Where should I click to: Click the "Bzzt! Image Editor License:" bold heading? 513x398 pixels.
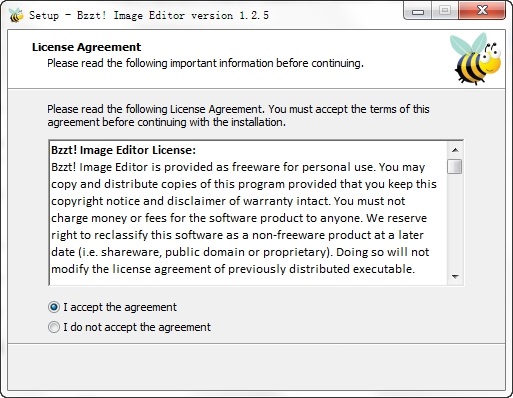[123, 150]
